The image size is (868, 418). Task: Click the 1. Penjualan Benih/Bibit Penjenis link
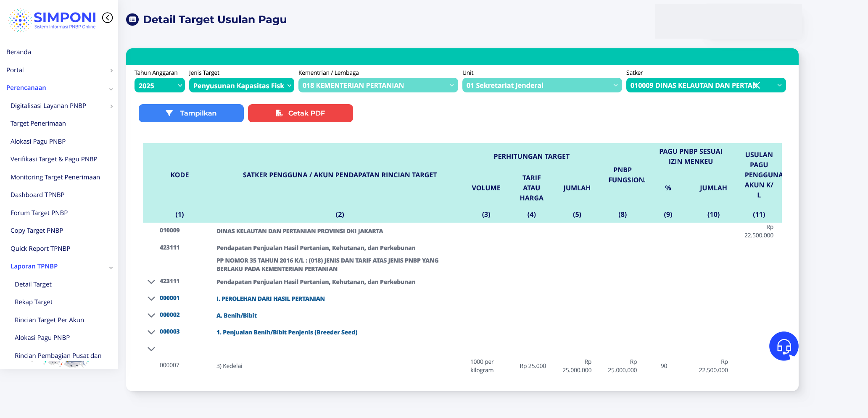point(287,332)
